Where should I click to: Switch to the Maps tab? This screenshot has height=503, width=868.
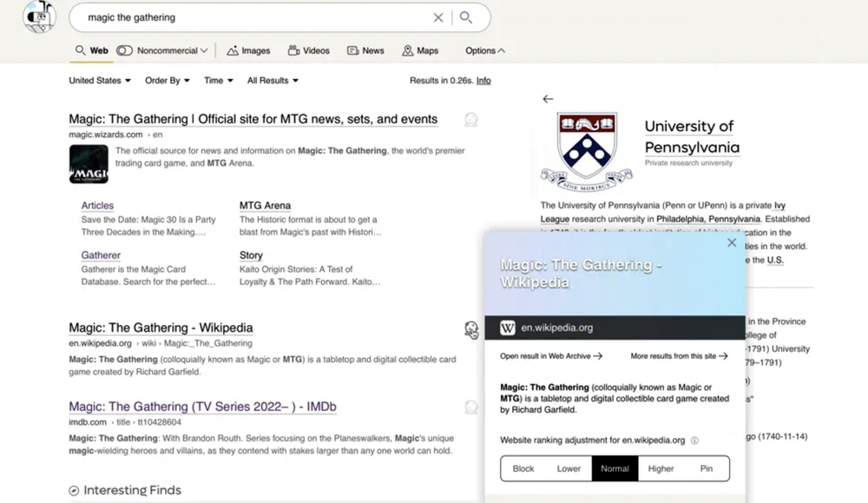coord(420,50)
